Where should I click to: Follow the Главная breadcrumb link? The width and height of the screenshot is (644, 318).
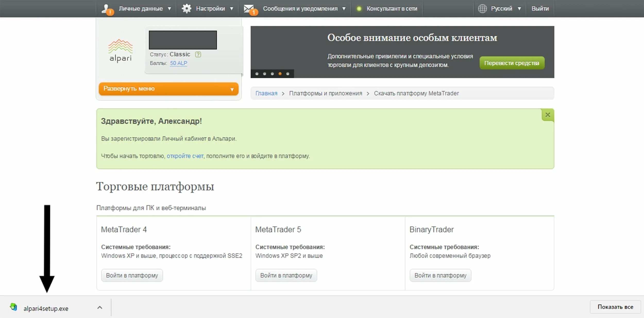click(266, 93)
